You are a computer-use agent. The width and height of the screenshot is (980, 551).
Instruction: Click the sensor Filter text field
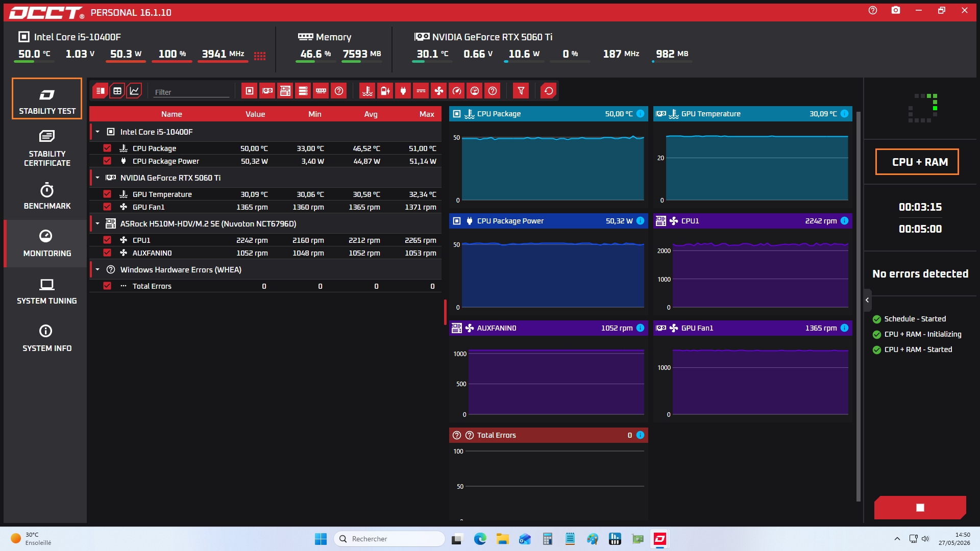(191, 92)
